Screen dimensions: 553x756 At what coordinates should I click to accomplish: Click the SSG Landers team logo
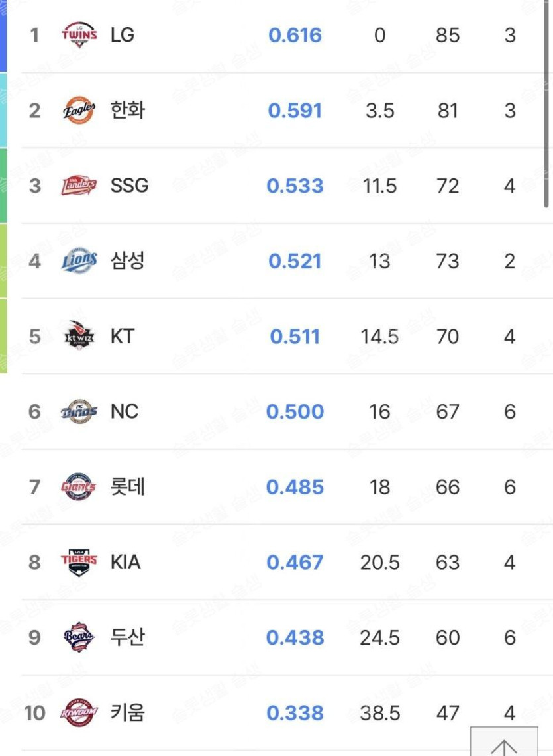[79, 186]
